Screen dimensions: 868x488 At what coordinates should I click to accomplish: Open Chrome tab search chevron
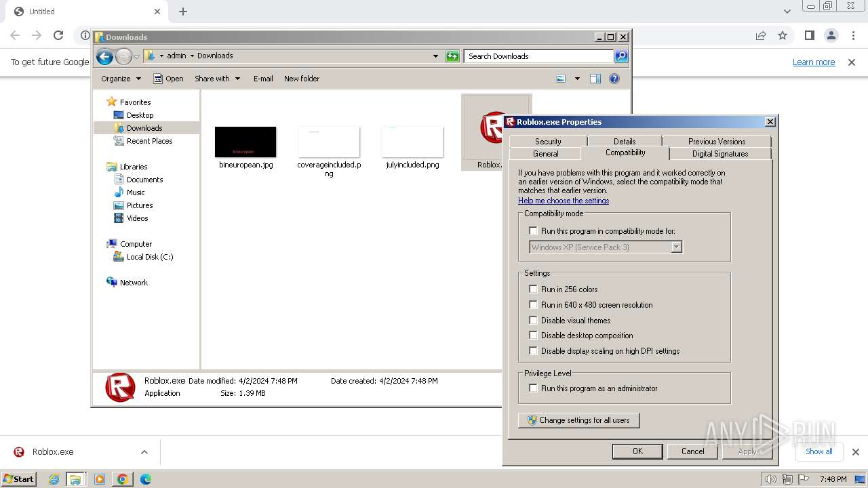787,12
